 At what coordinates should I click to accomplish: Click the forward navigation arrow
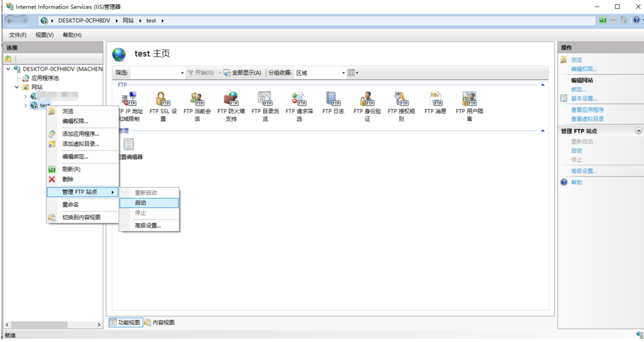click(24, 20)
